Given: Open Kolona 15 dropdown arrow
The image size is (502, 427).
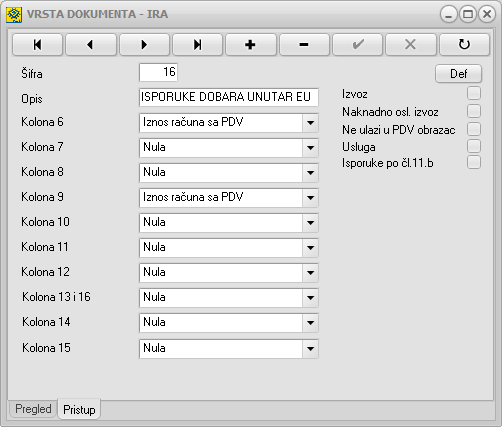Looking at the screenshot, I should [x=310, y=349].
